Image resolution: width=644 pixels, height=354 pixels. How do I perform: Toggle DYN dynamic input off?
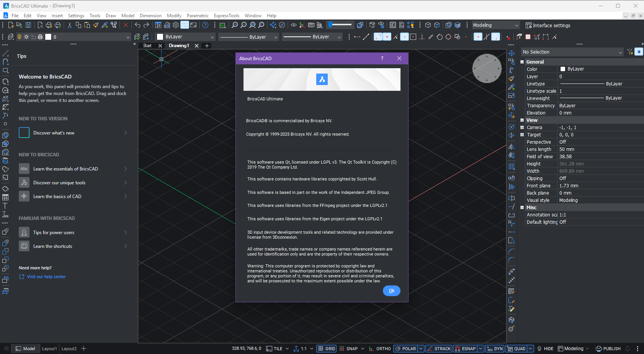click(x=494, y=349)
